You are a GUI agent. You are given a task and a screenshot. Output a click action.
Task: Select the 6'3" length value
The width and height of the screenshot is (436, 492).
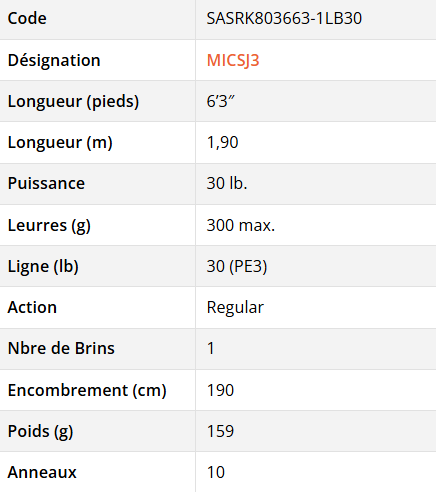[x=221, y=101]
